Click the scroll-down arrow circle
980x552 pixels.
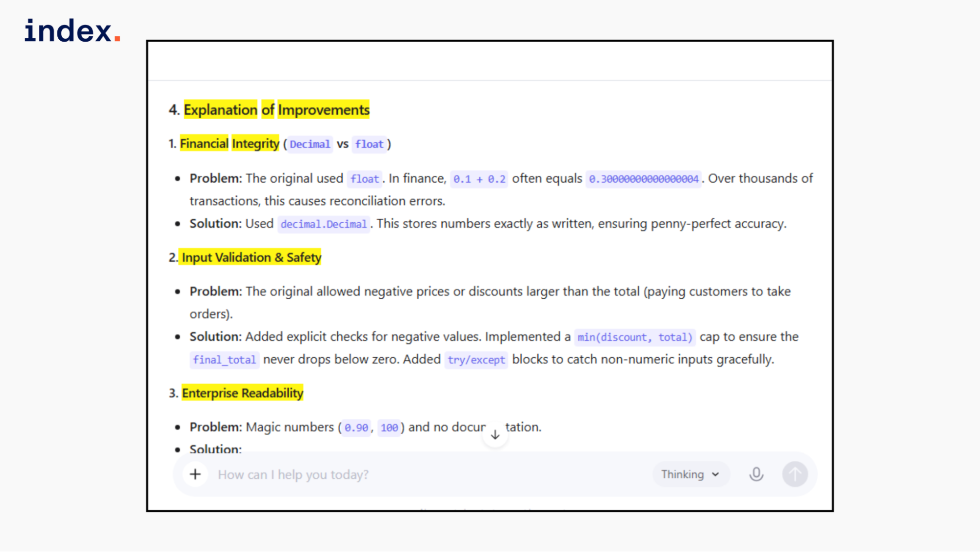click(x=495, y=435)
